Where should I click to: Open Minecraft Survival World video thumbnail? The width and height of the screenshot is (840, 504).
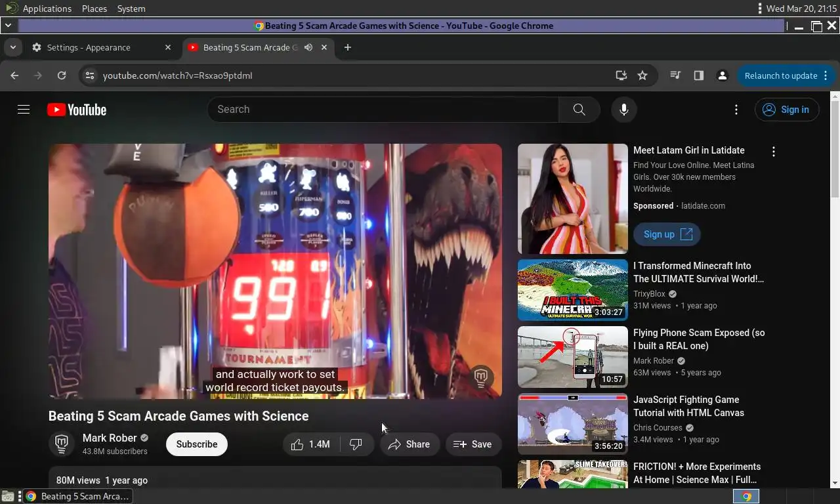point(572,290)
